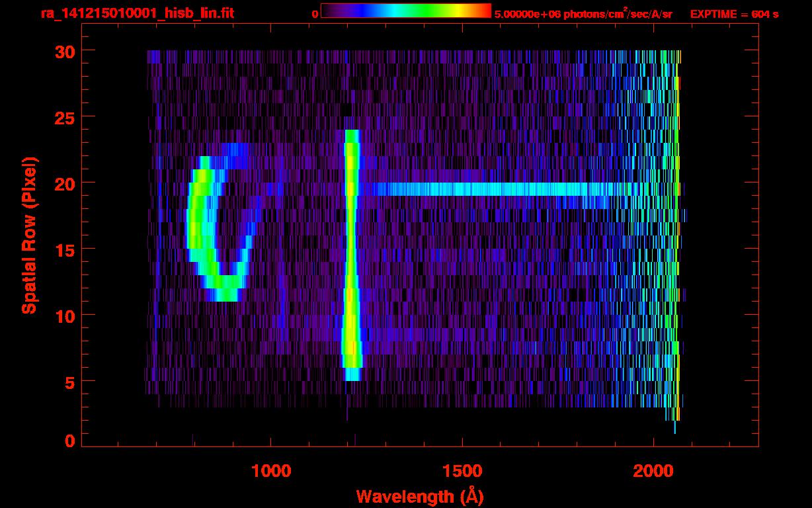Click the bright vertical emission line near 1216 Å
Image resolution: width=812 pixels, height=508 pixels.
pyautogui.click(x=351, y=255)
